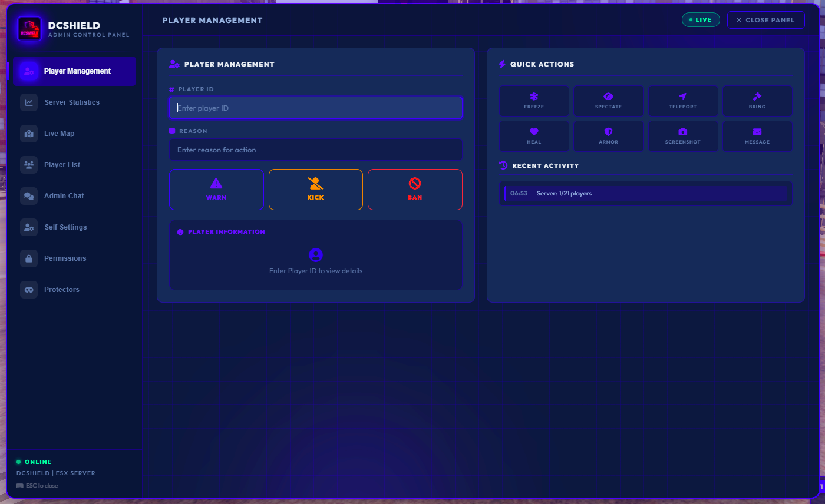Click the Self Settings user-gear icon
The image size is (825, 504).
[29, 227]
